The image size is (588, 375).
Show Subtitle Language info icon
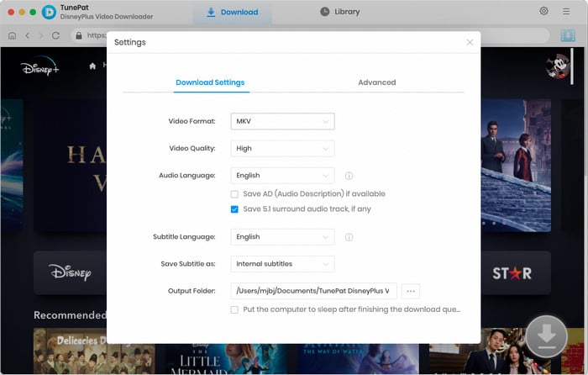pos(349,237)
